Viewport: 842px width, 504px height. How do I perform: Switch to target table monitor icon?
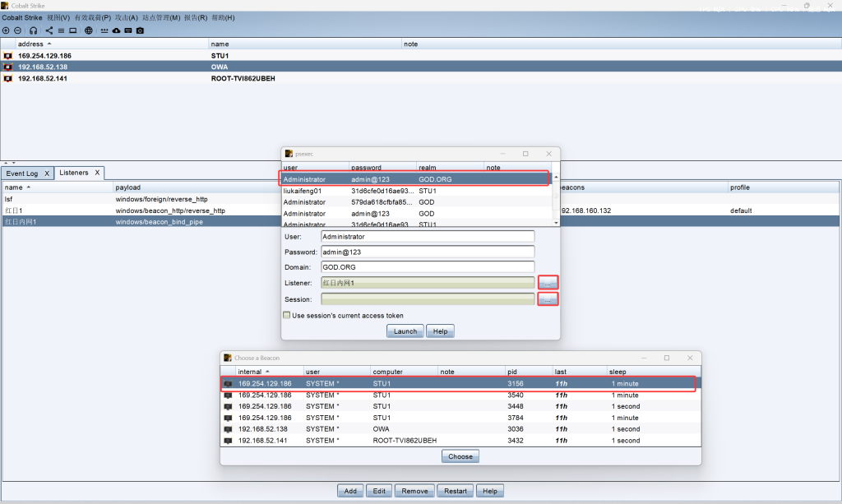coord(73,30)
